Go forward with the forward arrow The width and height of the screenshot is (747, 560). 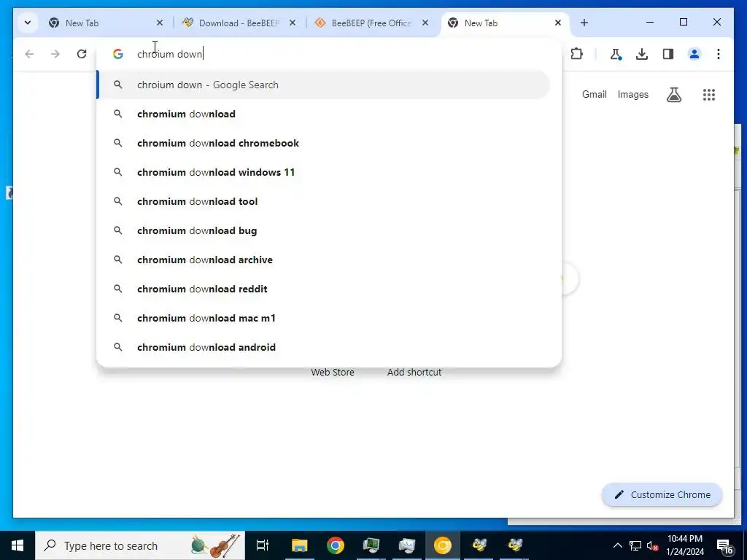(55, 54)
